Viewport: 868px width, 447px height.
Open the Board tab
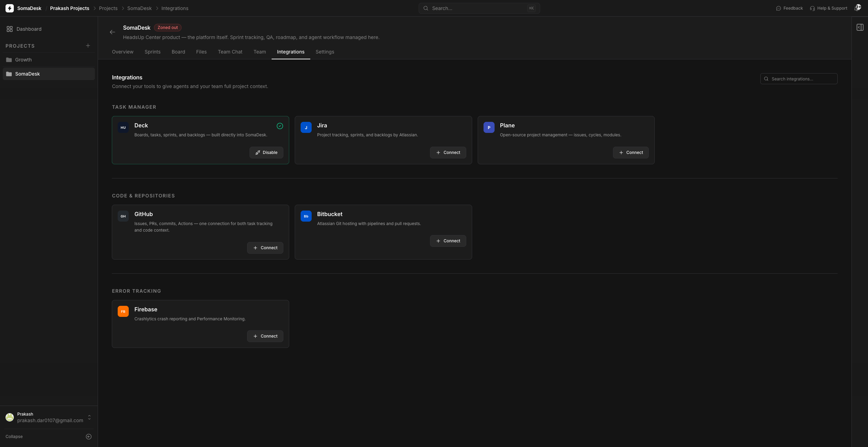[178, 52]
